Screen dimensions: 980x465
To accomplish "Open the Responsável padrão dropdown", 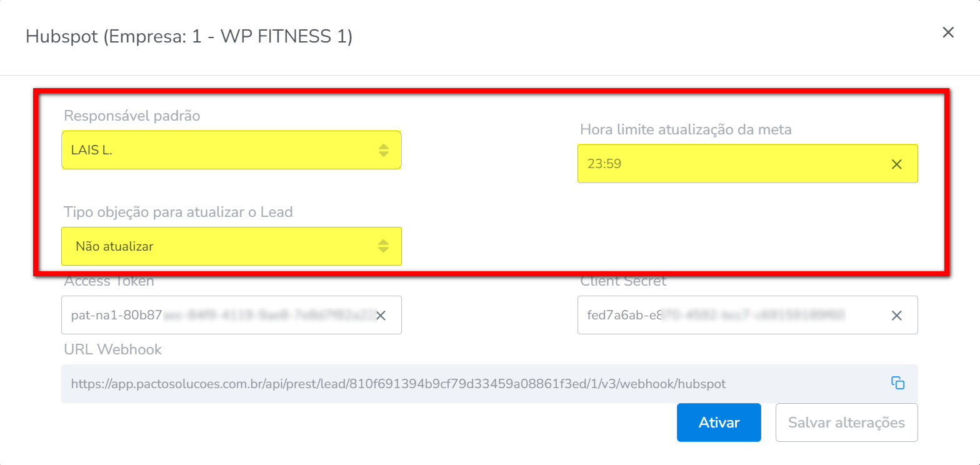I will pos(231,150).
